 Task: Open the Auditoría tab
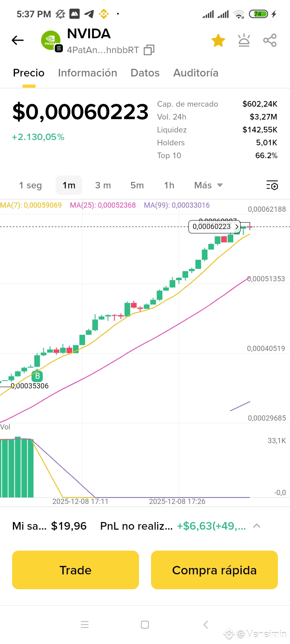196,73
